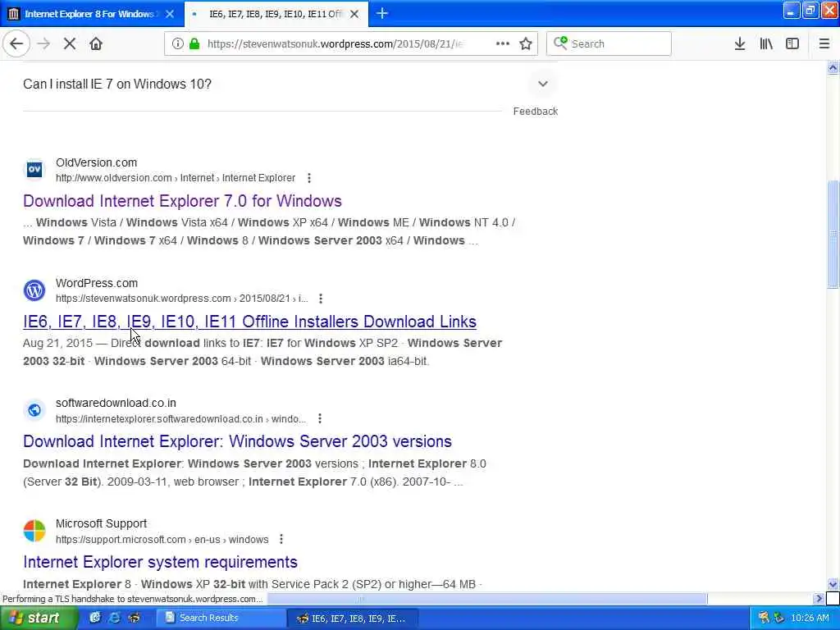Click vertical scrollbar down arrow

click(x=833, y=584)
